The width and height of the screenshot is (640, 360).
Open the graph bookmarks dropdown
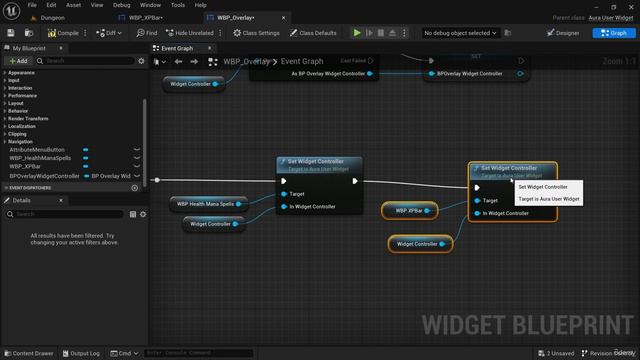(160, 62)
